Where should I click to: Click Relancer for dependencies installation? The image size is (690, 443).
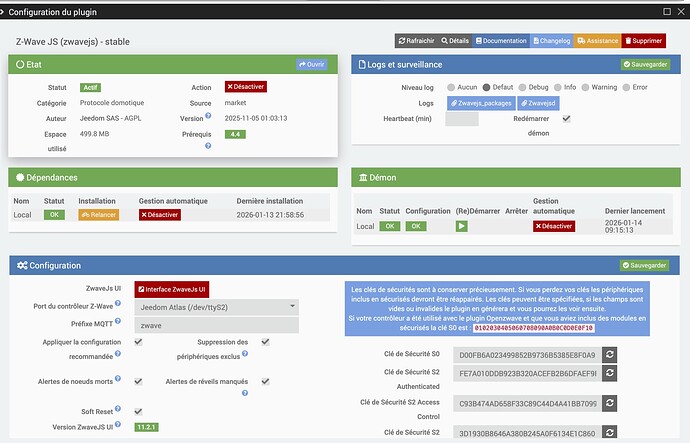coord(99,215)
